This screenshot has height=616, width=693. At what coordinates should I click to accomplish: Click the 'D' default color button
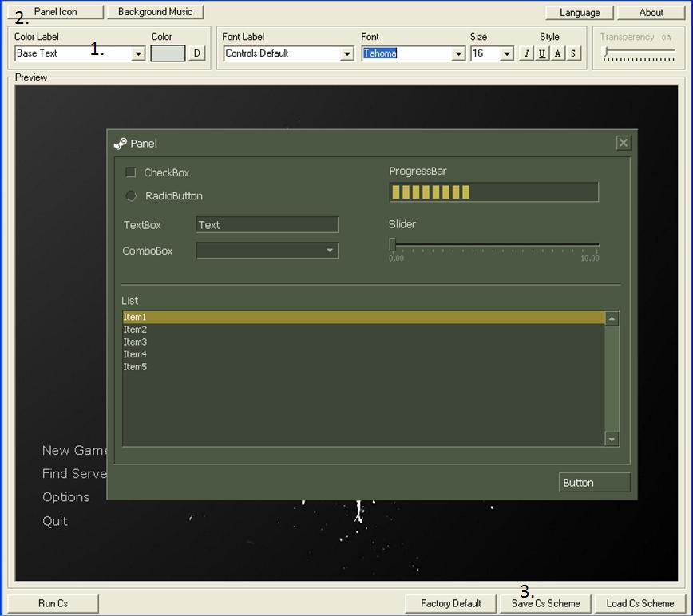pos(197,53)
